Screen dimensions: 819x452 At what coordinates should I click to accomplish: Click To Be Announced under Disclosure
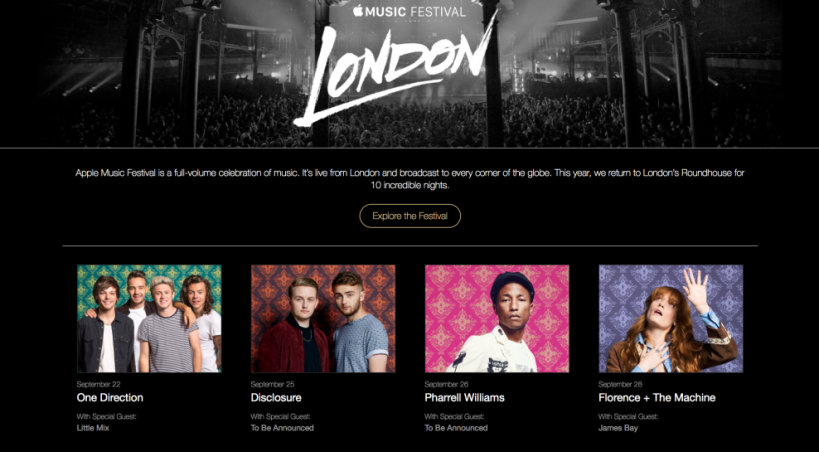[x=282, y=428]
